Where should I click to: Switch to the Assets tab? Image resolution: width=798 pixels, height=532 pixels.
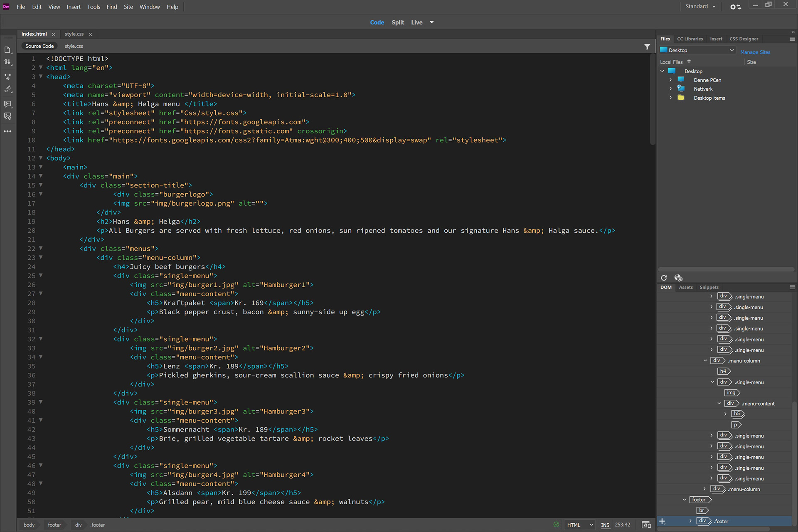686,287
